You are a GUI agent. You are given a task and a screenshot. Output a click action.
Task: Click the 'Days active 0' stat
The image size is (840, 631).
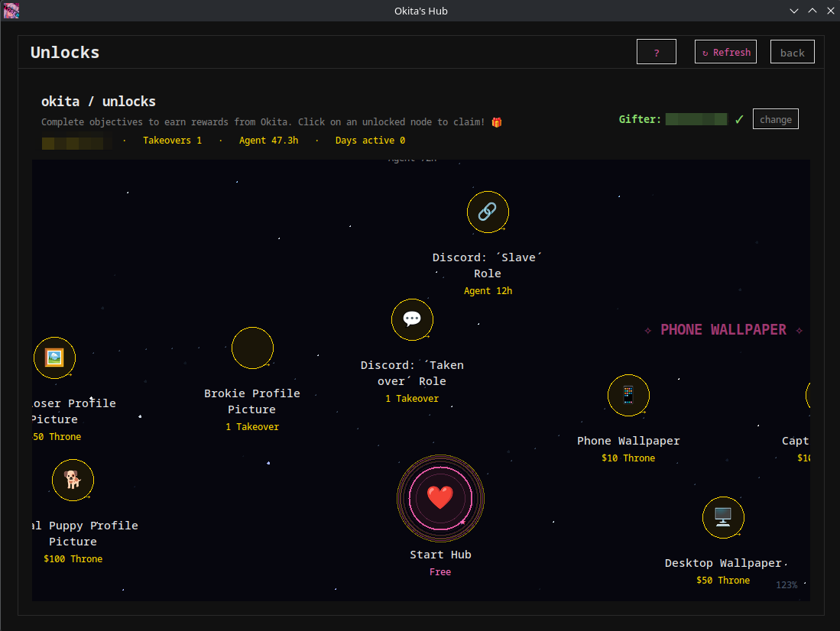[370, 141]
